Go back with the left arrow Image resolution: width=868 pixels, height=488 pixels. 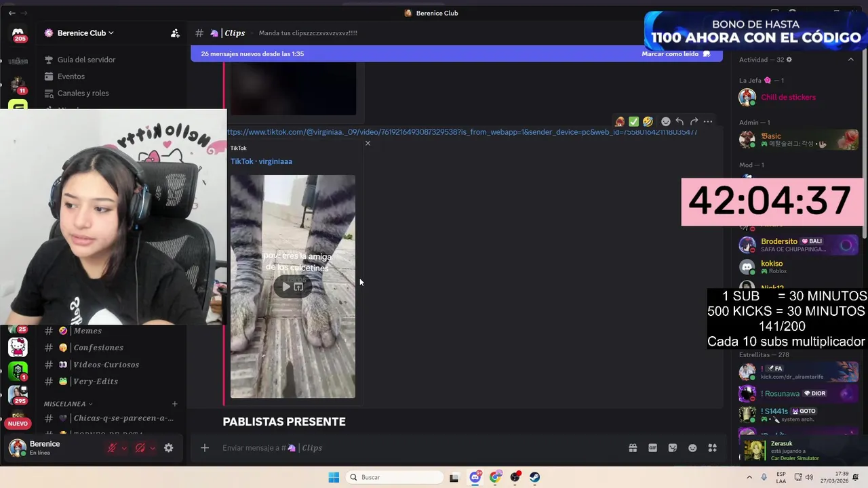[12, 13]
